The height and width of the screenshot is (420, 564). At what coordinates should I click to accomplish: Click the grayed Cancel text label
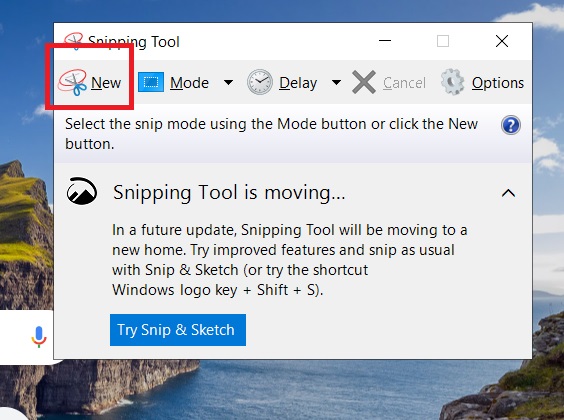(x=404, y=83)
